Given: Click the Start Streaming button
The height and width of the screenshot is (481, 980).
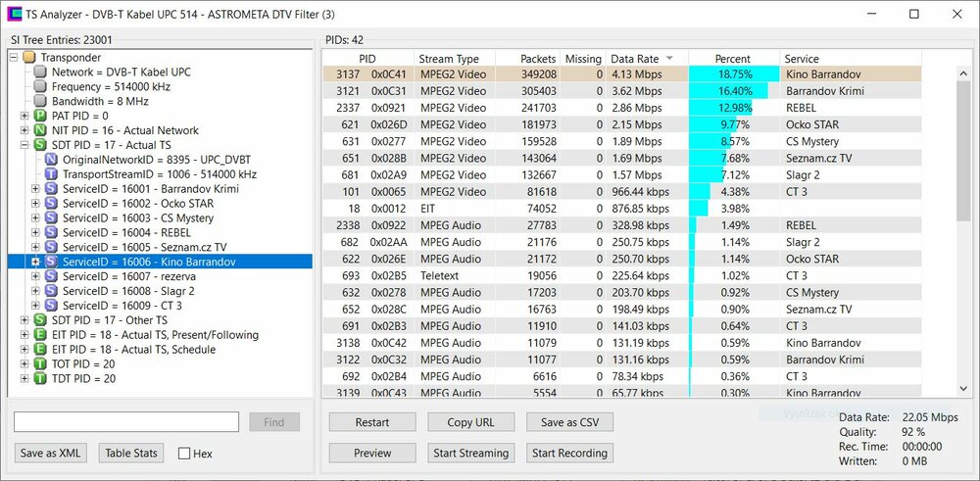Looking at the screenshot, I should click(x=470, y=453).
